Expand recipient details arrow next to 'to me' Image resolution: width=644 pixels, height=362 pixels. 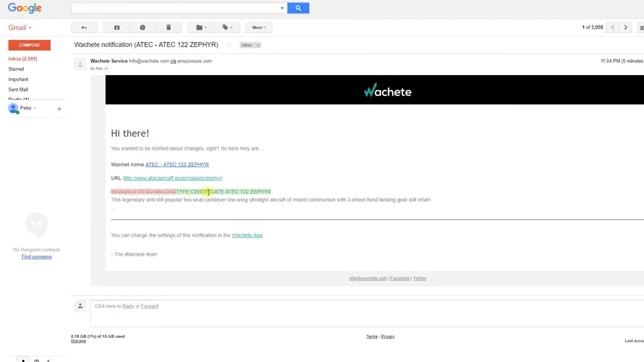(106, 69)
